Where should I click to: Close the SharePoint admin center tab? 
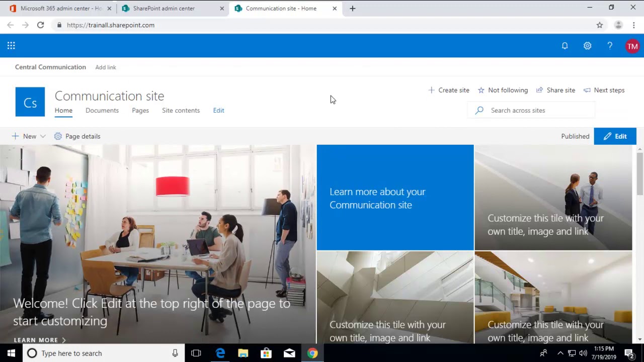[x=222, y=9]
